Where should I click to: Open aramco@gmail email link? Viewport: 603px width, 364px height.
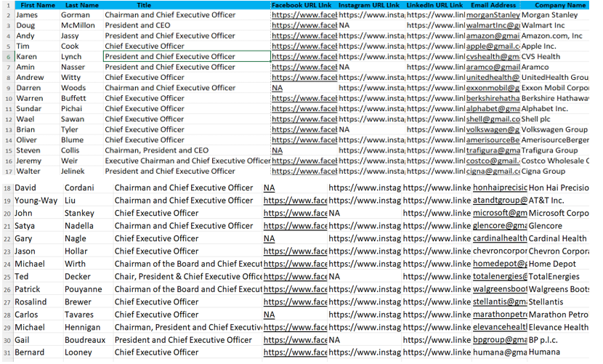tap(493, 67)
